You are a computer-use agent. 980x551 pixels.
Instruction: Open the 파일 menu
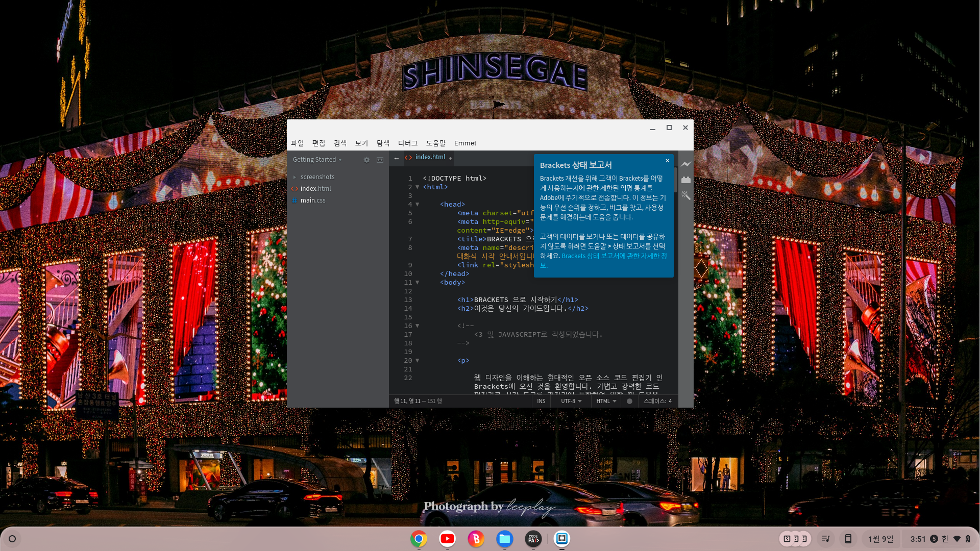click(297, 143)
